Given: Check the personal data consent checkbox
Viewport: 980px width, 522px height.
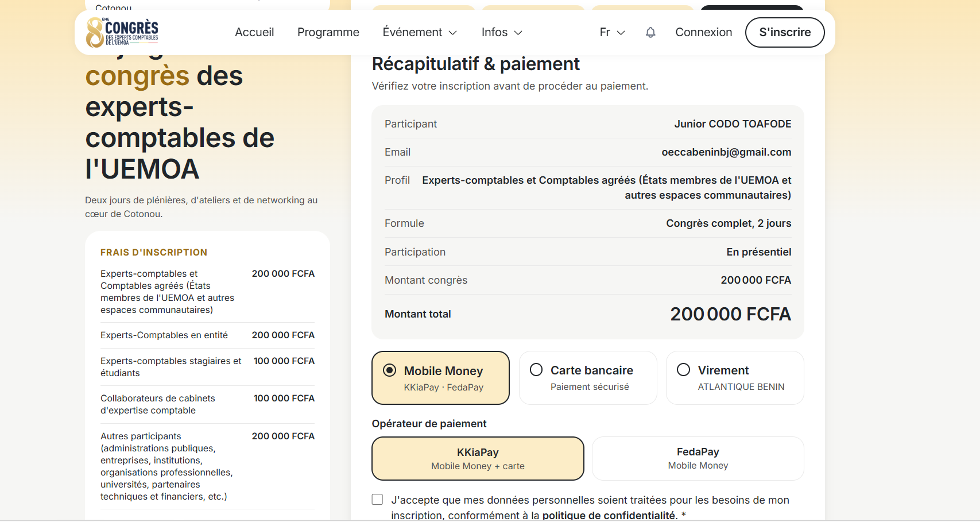Looking at the screenshot, I should [x=377, y=500].
